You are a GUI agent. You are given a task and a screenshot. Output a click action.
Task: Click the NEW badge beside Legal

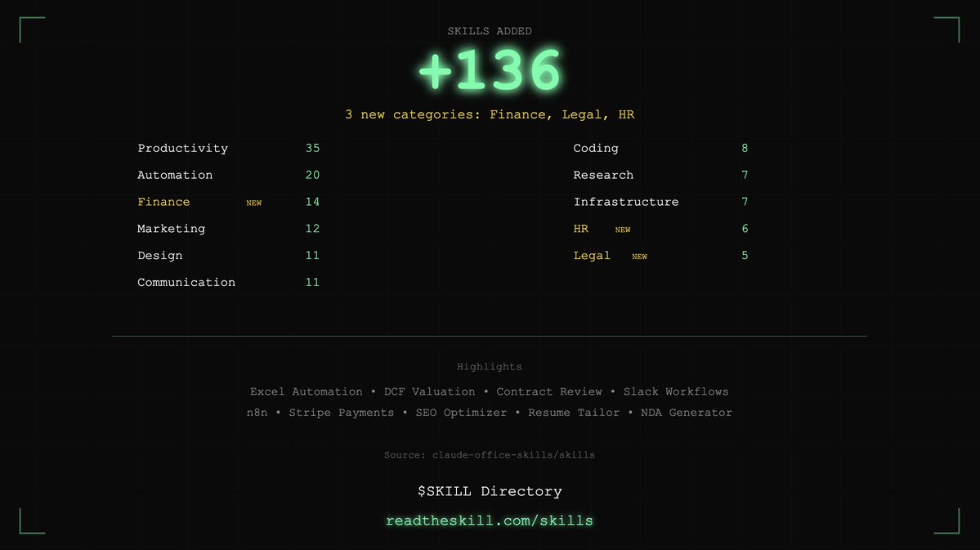(x=639, y=257)
